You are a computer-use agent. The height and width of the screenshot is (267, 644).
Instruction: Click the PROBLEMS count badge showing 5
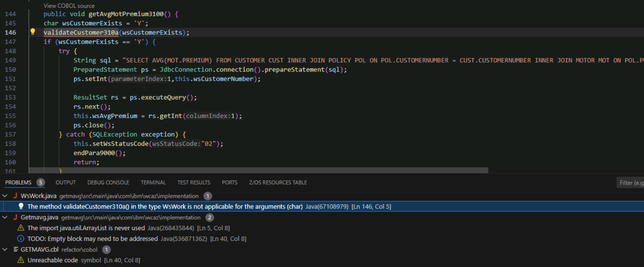[x=41, y=182]
